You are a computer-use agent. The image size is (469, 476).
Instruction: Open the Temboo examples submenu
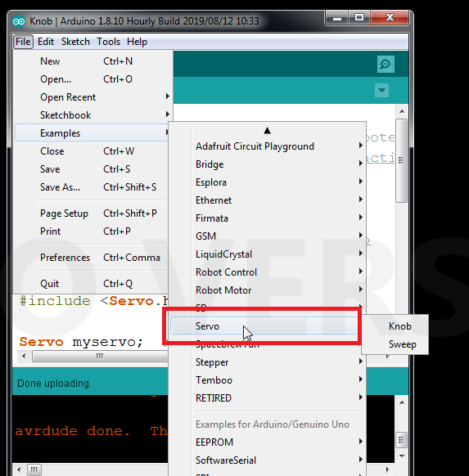(268, 380)
